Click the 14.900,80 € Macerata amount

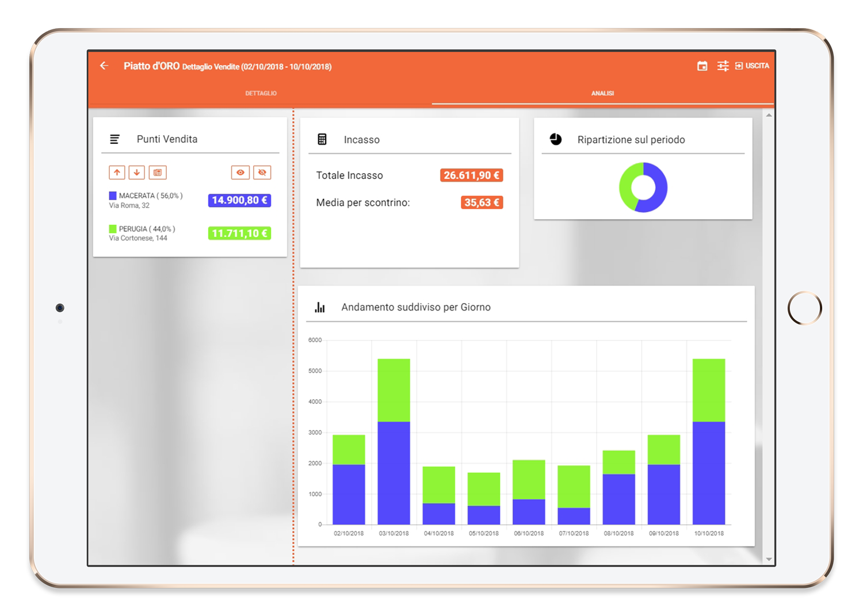[x=239, y=200]
